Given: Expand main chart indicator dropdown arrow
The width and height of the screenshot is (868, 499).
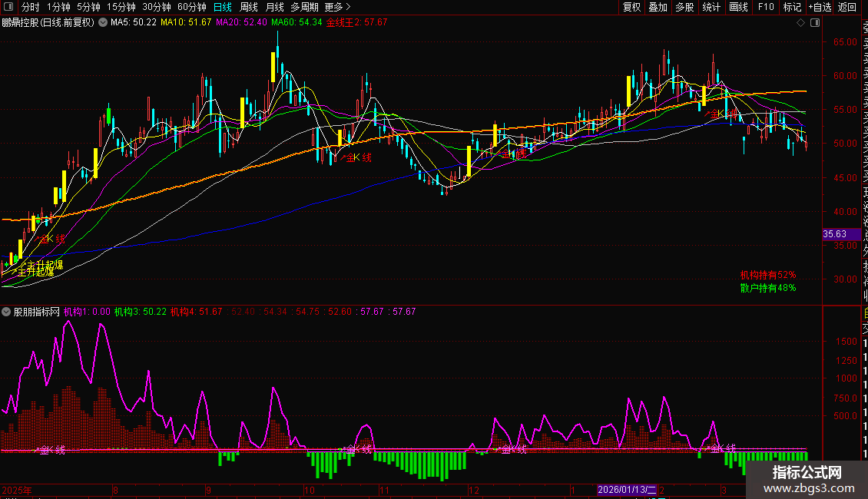Looking at the screenshot, I should (x=104, y=23).
